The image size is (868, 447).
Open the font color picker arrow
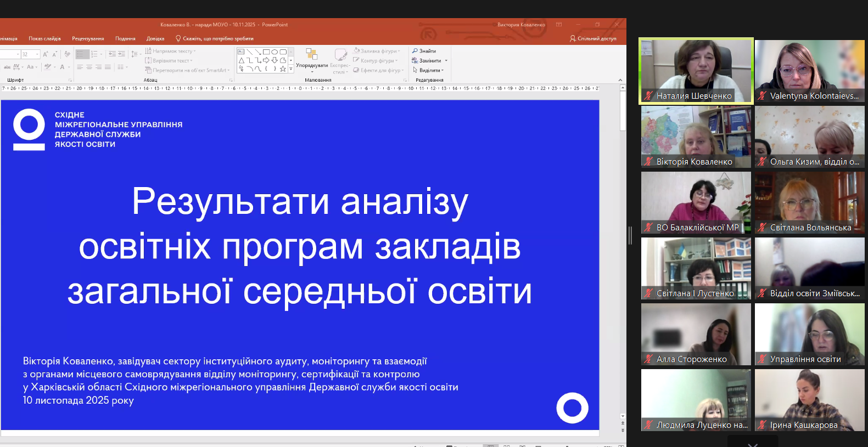point(69,67)
